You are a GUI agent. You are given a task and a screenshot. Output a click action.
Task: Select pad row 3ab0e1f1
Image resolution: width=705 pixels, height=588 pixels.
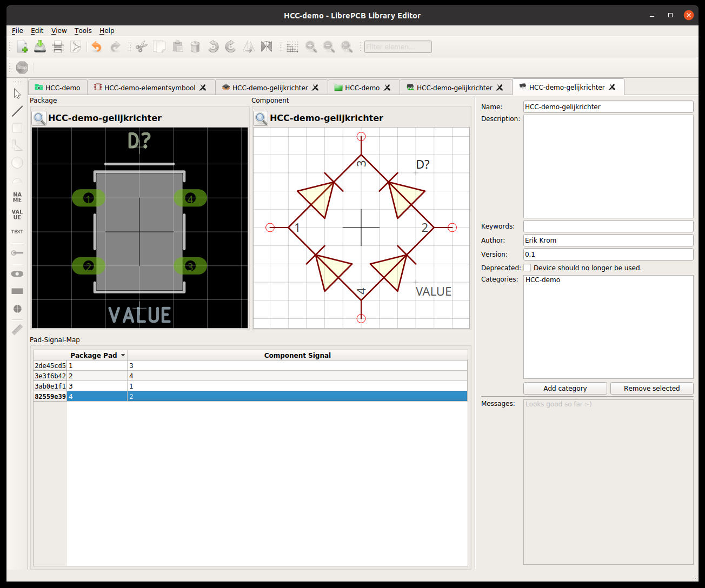click(250, 386)
